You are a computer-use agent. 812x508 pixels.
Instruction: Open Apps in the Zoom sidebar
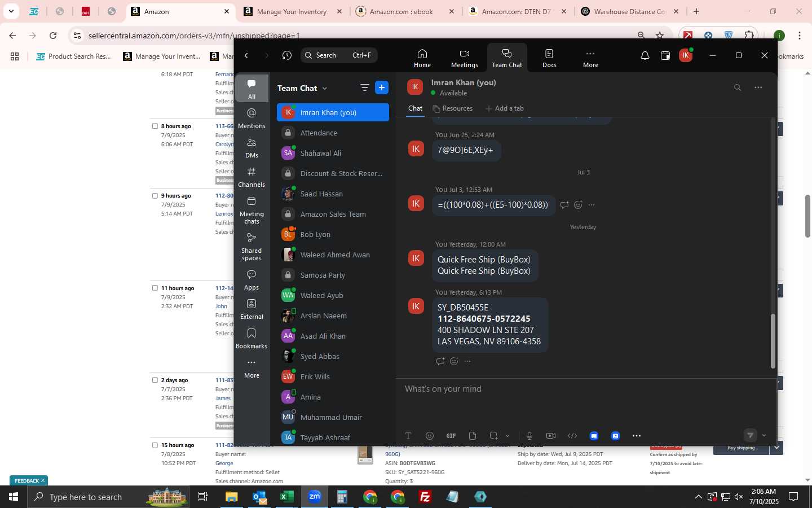251,280
